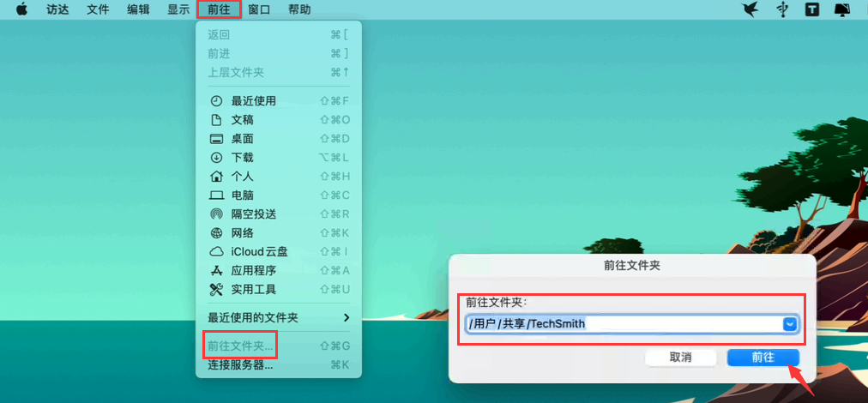
Task: Click the bird icon in menu bar
Action: (750, 9)
